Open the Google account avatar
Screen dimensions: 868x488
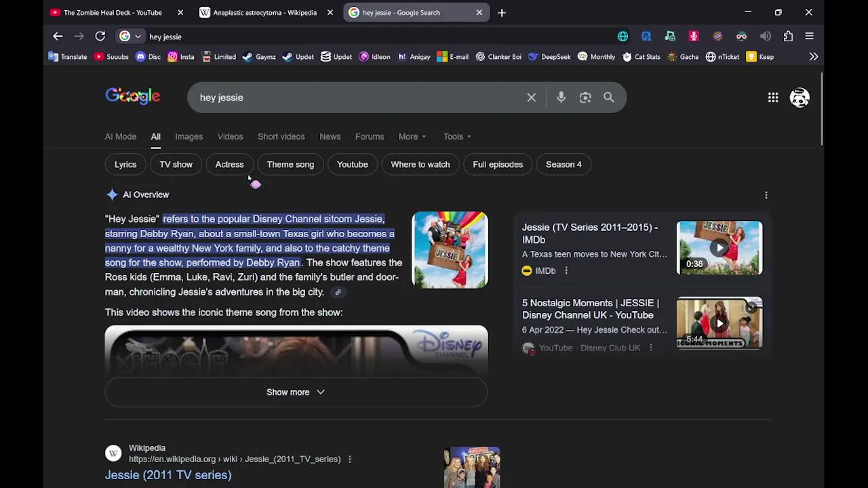800,98
